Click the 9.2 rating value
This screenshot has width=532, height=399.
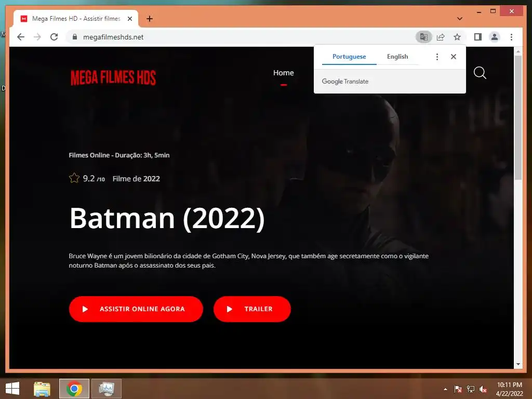click(89, 179)
